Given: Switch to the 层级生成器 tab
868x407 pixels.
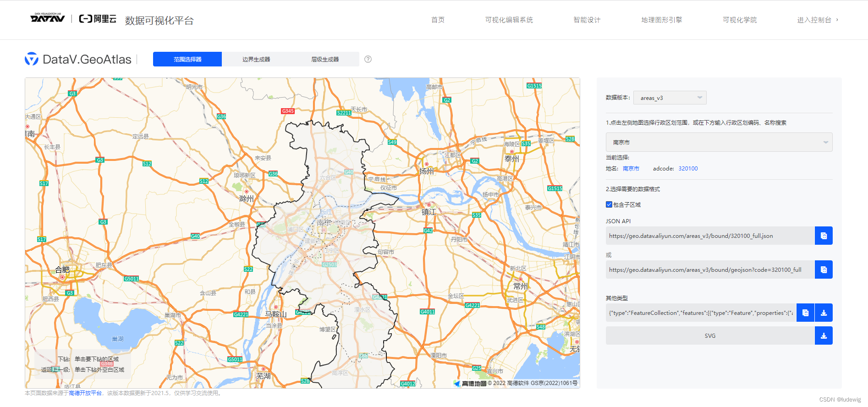Looking at the screenshot, I should tap(325, 59).
